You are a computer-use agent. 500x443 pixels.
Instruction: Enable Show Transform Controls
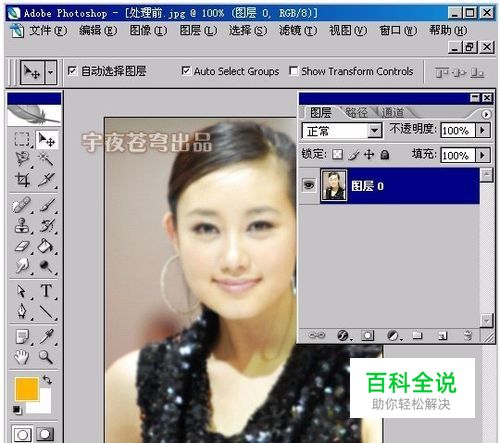point(294,71)
